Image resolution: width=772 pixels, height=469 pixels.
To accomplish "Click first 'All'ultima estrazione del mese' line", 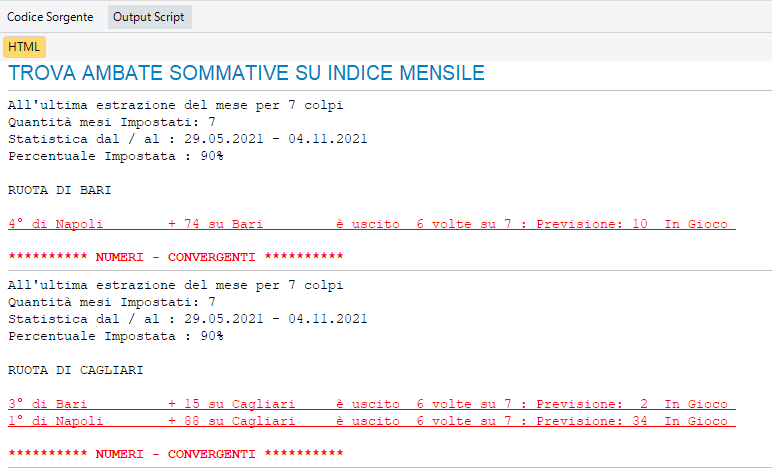I will click(x=176, y=105).
